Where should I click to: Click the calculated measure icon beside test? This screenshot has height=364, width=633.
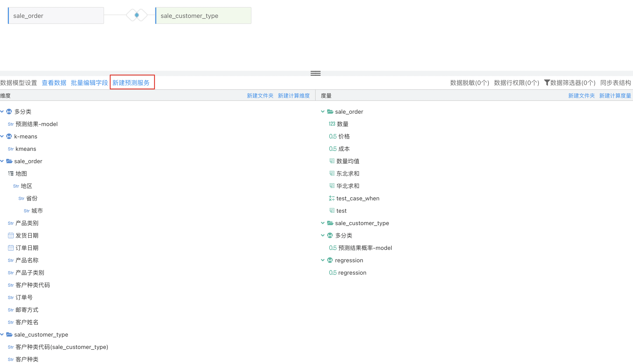pos(332,211)
